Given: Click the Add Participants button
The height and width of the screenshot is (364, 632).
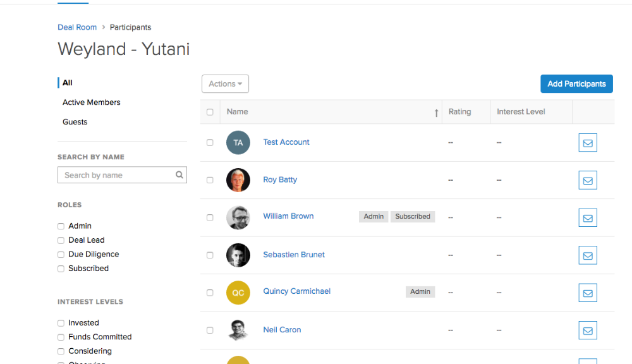Looking at the screenshot, I should pyautogui.click(x=576, y=84).
